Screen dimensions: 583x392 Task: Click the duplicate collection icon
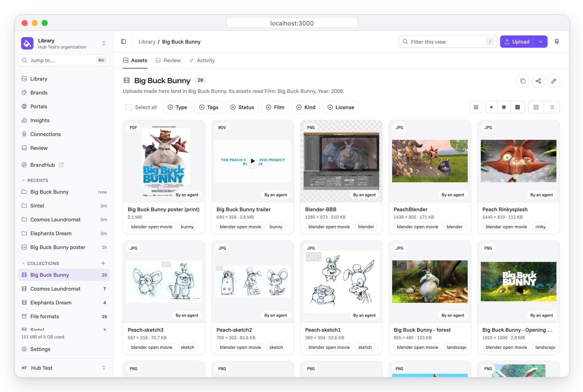[x=523, y=81]
